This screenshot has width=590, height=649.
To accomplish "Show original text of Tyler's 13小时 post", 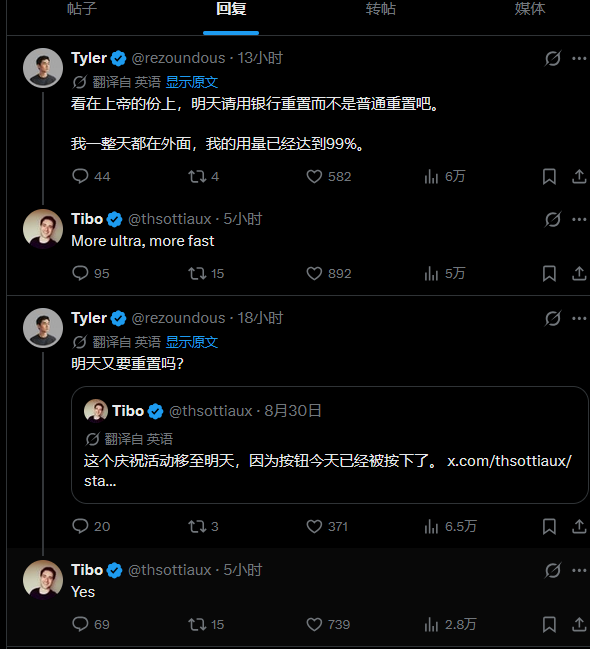I will click(192, 82).
